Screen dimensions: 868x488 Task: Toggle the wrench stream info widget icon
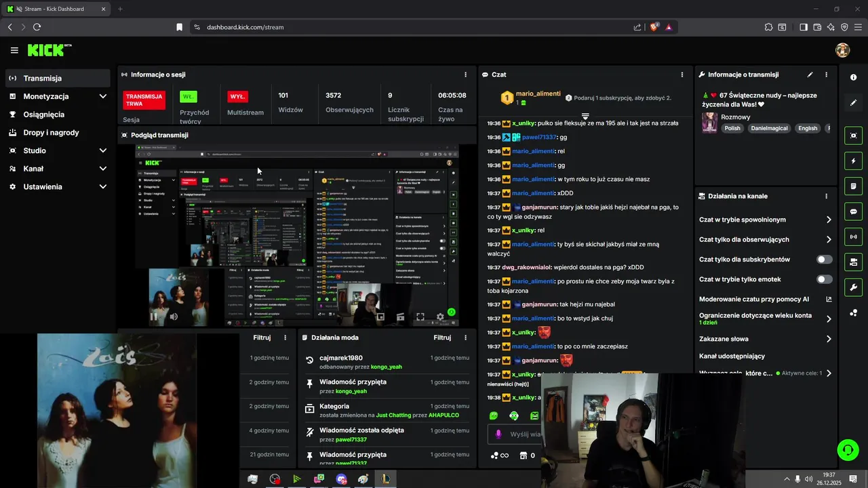click(x=854, y=287)
